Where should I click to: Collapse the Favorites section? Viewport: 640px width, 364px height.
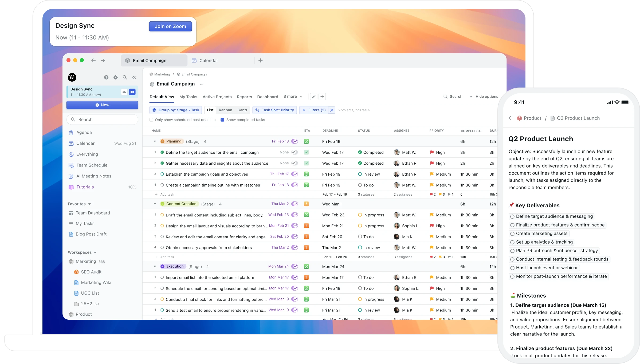pyautogui.click(x=89, y=204)
